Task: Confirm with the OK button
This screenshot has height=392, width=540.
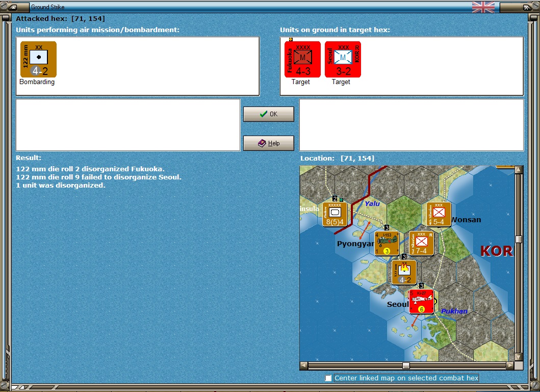Action: 269,114
